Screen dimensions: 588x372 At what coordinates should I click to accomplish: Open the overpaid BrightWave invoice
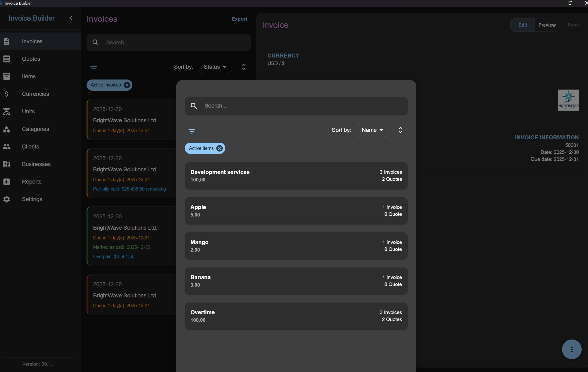click(x=131, y=236)
